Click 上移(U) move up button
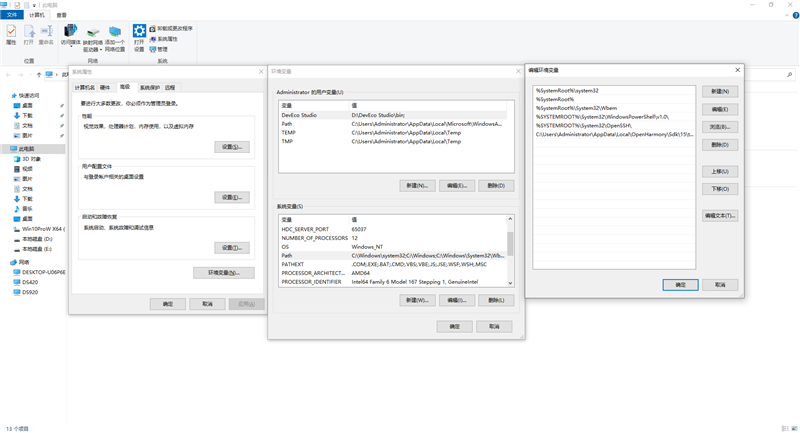Viewport: 800px width, 433px height. [x=720, y=171]
